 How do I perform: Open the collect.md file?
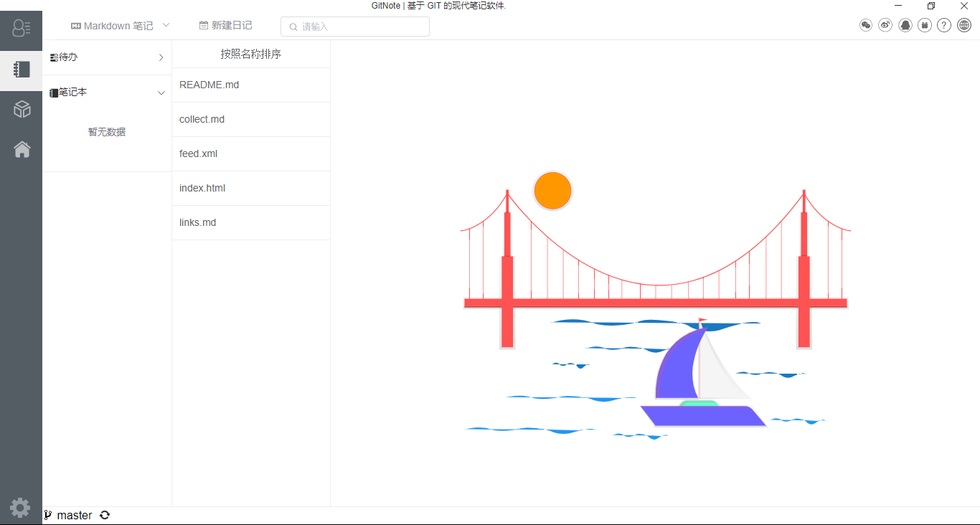point(251,120)
